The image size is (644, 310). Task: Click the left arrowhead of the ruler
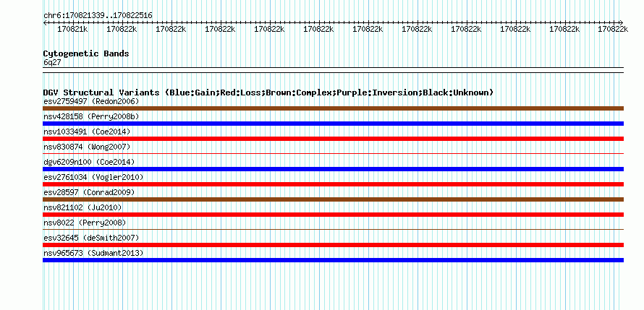click(x=45, y=22)
